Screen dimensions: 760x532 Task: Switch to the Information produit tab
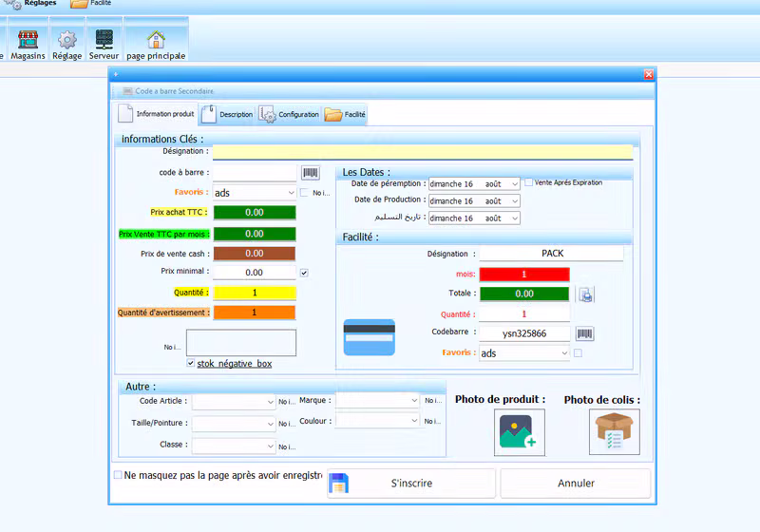coord(157,114)
